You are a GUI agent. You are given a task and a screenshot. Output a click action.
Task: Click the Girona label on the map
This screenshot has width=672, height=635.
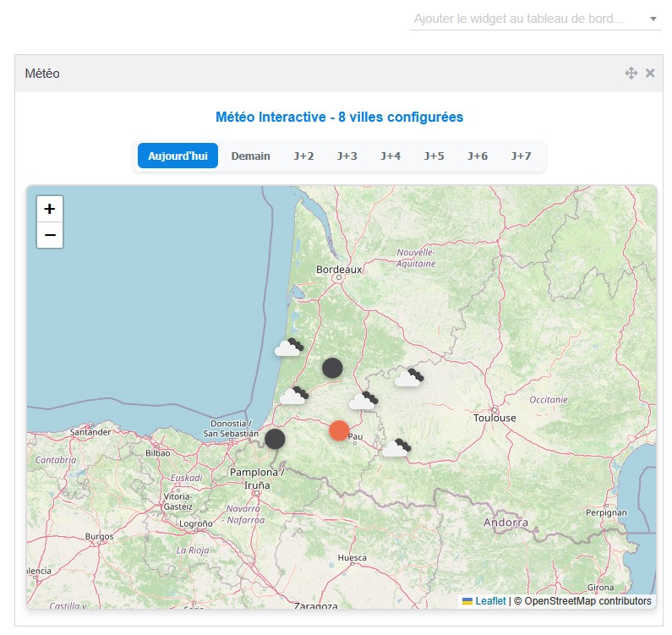[x=600, y=588]
